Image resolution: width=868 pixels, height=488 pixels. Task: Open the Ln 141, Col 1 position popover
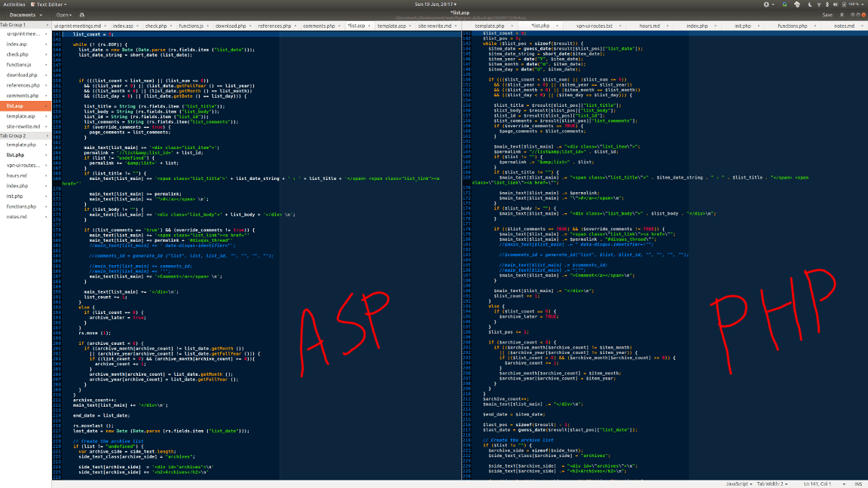pyautogui.click(x=824, y=484)
